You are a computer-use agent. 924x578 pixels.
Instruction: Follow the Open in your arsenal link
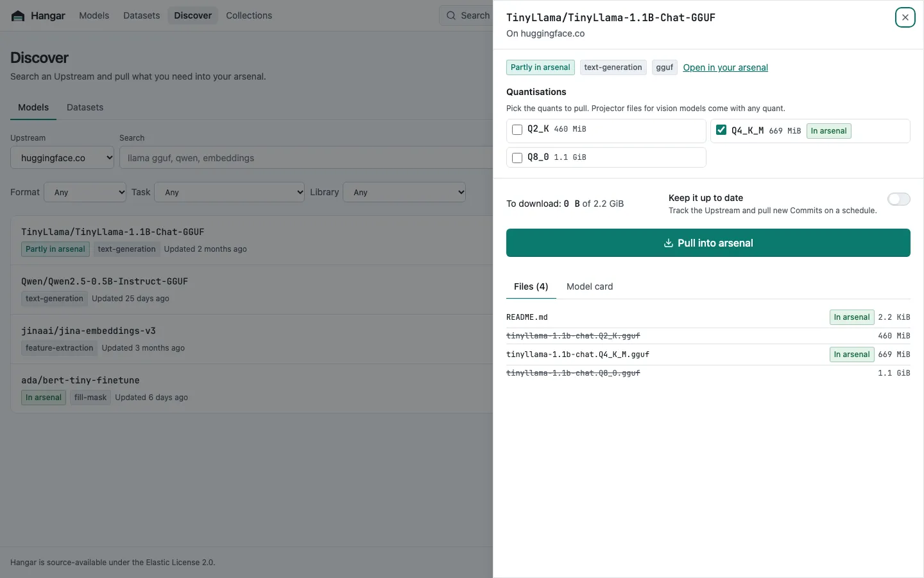click(x=725, y=67)
